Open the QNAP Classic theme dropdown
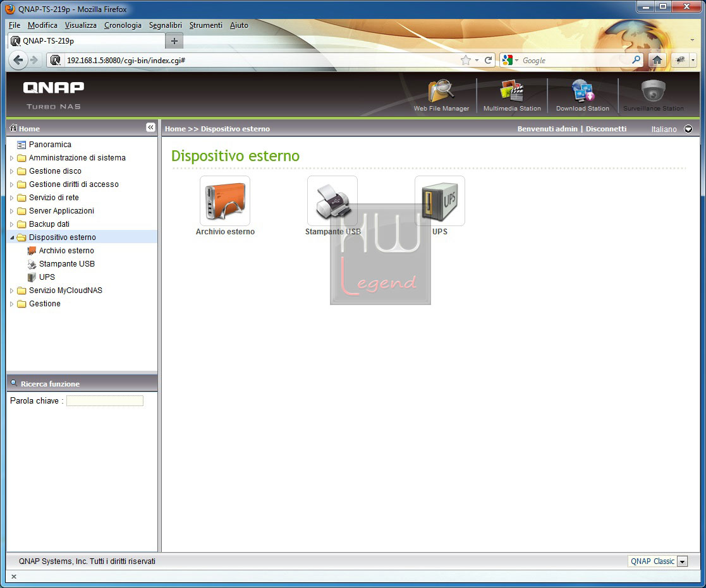The image size is (706, 588). tap(683, 561)
